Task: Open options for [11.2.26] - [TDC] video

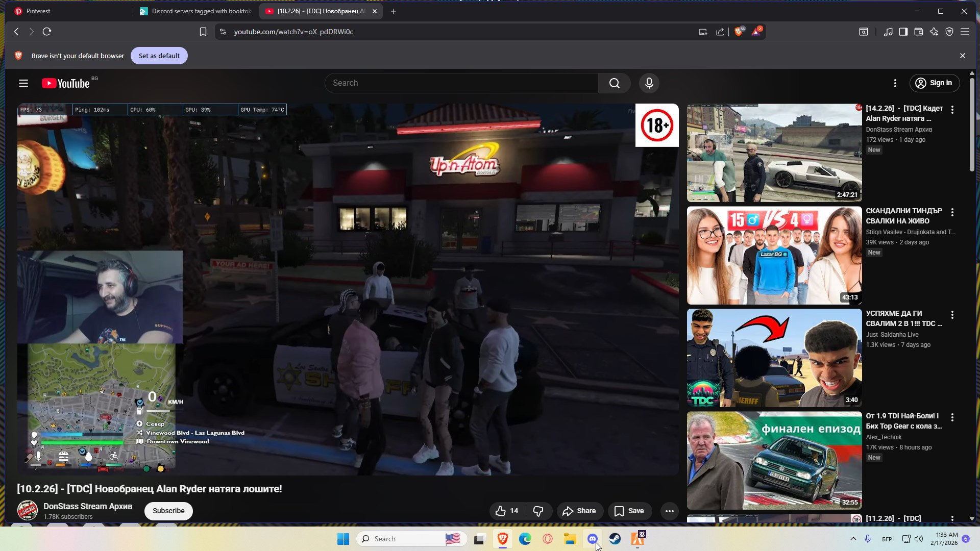Action: pos(952,518)
